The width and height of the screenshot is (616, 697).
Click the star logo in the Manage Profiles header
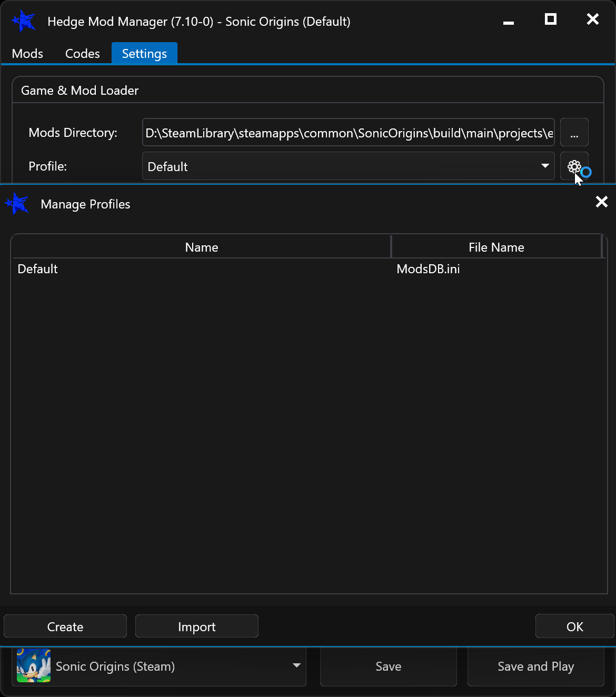coord(17,204)
